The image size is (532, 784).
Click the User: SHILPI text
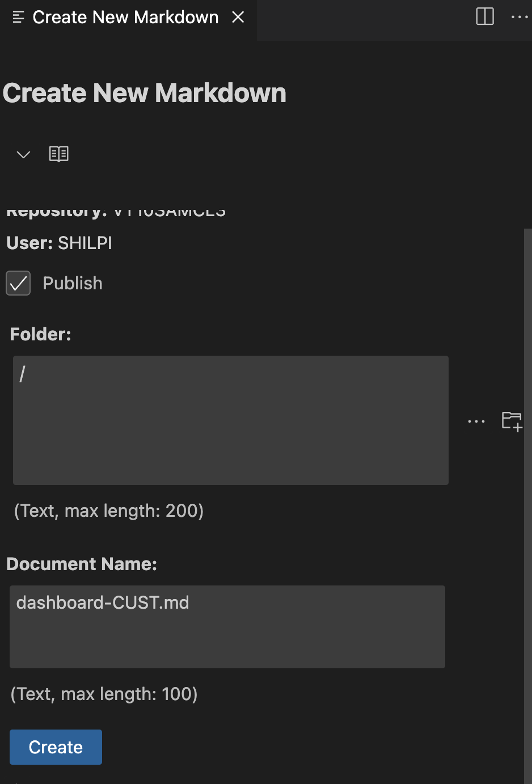coord(60,243)
